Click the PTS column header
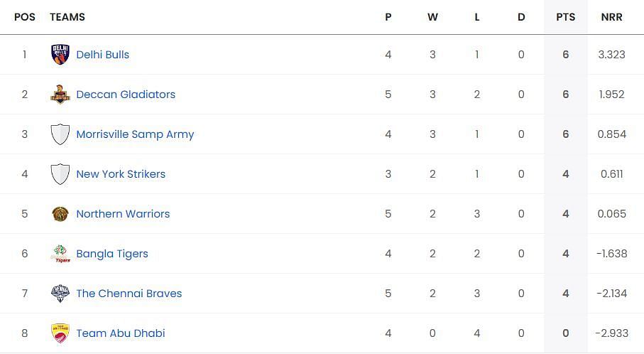 566,17
